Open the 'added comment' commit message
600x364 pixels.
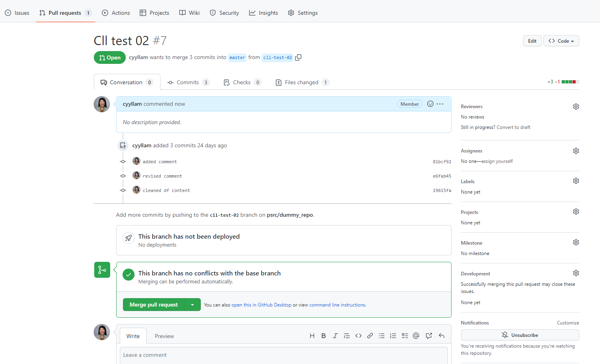[x=160, y=162]
